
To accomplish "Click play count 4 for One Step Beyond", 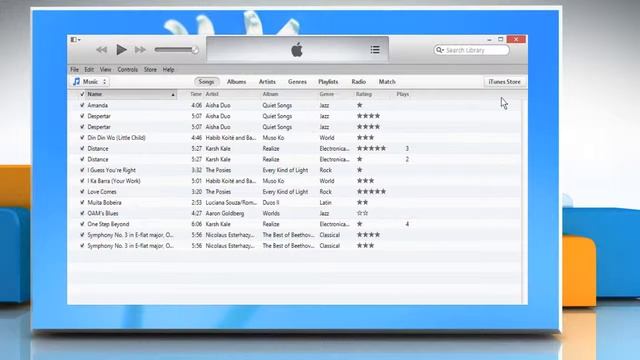I will [x=407, y=224].
